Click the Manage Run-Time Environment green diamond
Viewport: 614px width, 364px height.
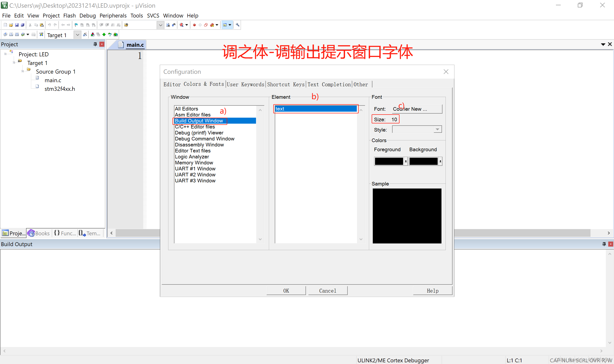pos(104,34)
